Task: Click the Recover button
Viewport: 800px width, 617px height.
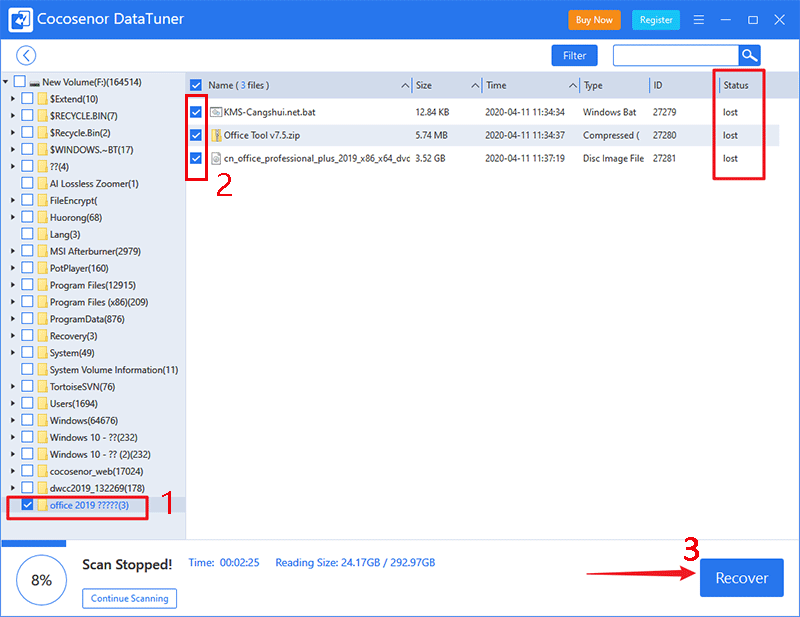Action: click(x=741, y=578)
